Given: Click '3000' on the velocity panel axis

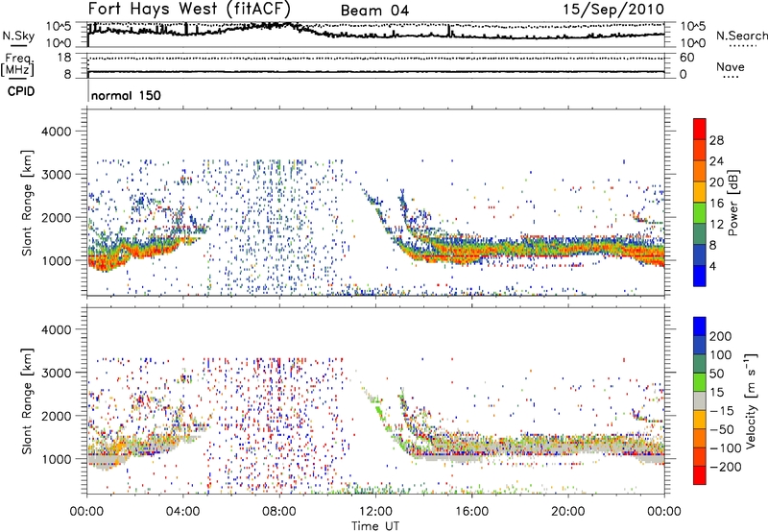Looking at the screenshot, I should (57, 373).
